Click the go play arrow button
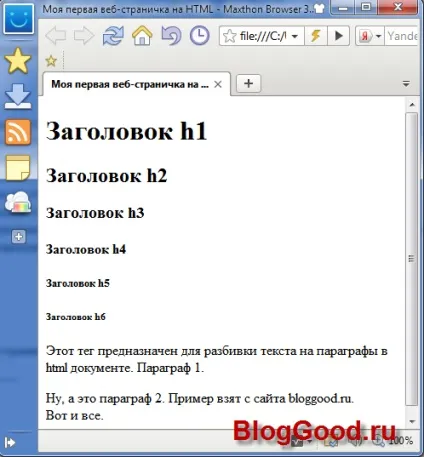 coord(338,36)
